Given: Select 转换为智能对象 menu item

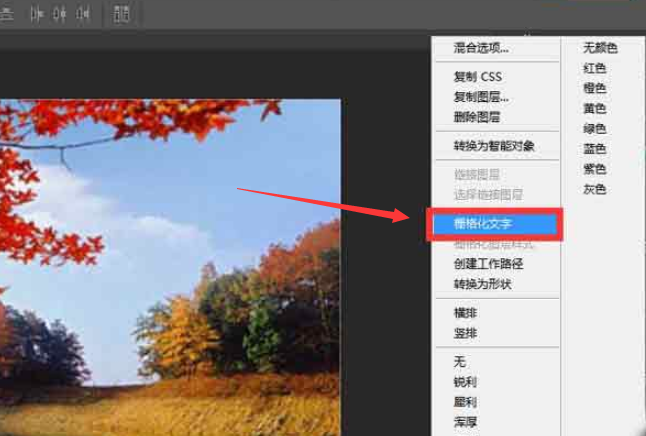Looking at the screenshot, I should pos(494,145).
